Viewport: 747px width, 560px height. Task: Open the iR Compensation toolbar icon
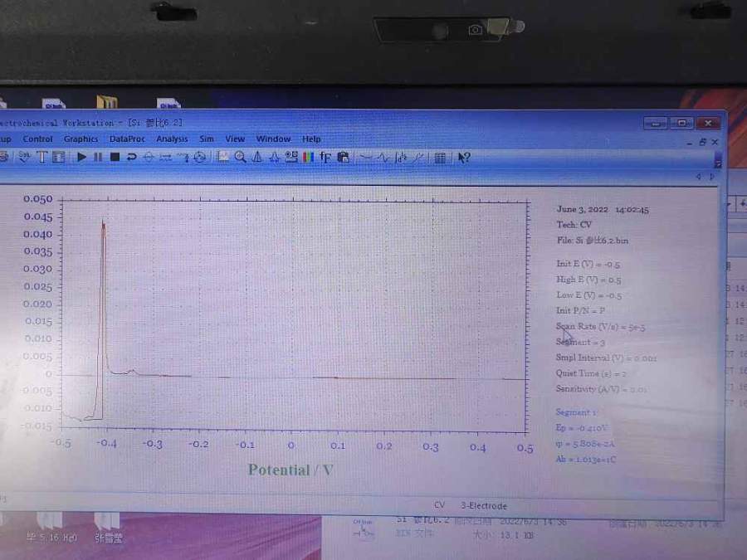tap(165, 157)
